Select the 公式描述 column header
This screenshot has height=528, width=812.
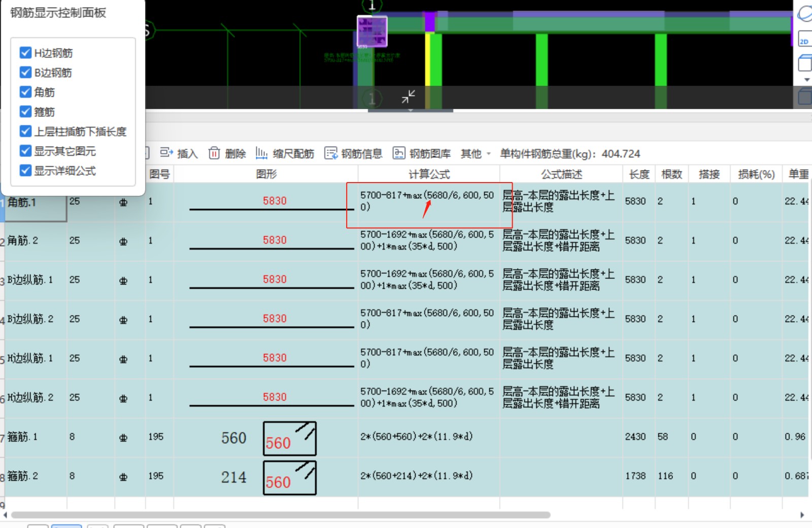point(561,174)
